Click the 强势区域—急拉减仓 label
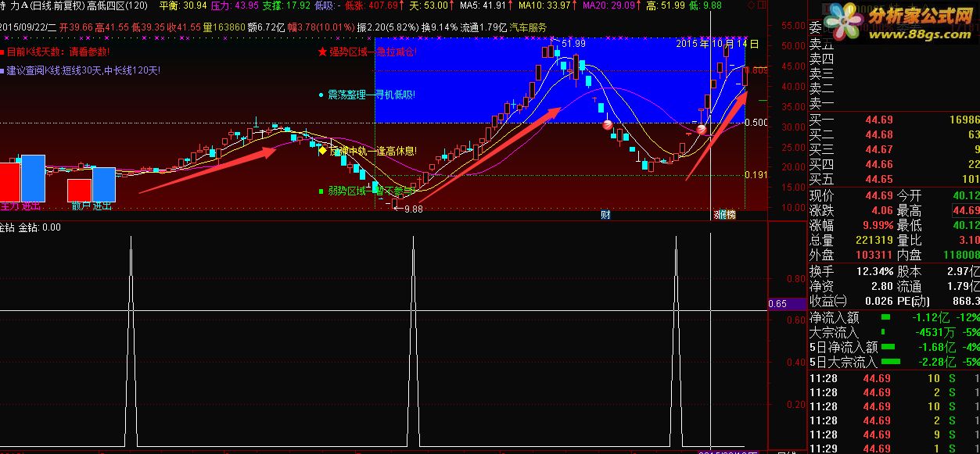 point(373,52)
